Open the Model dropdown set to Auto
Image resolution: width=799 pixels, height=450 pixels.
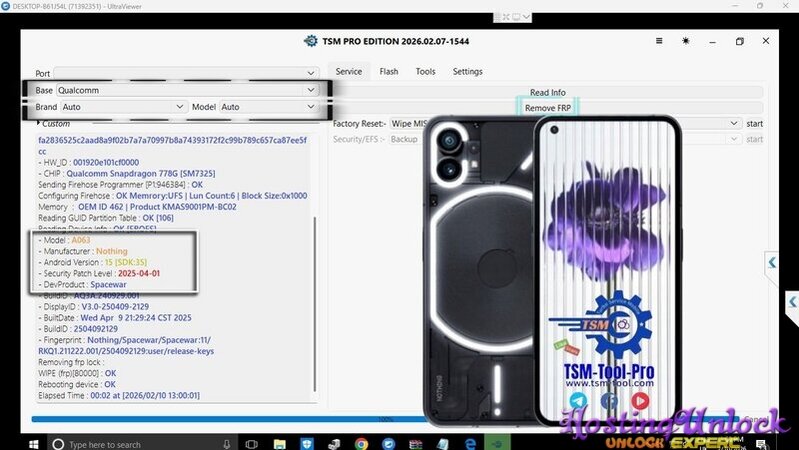coord(311,106)
